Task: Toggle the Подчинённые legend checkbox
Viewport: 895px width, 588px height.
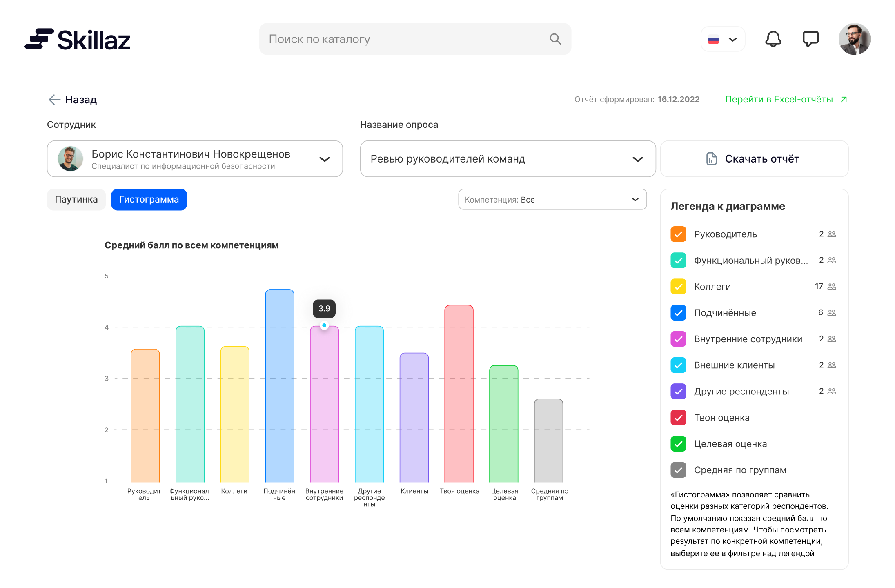Action: click(x=678, y=313)
